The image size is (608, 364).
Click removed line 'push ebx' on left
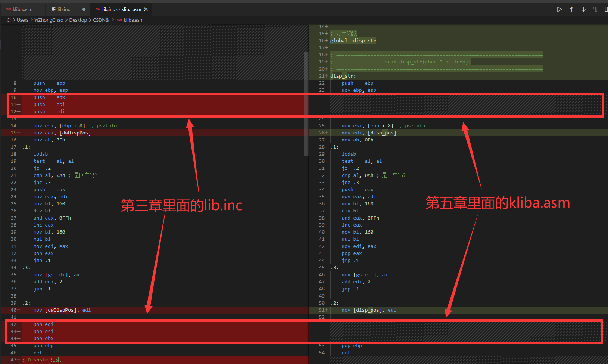pyautogui.click(x=49, y=97)
